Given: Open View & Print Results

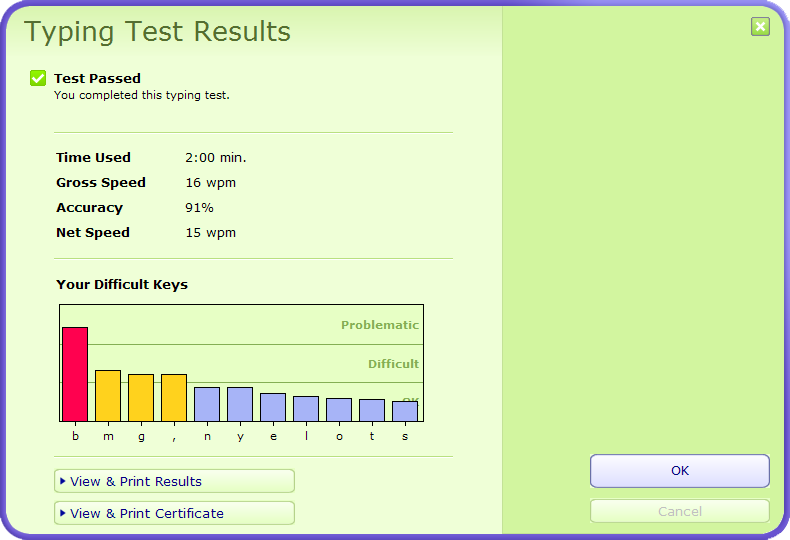Looking at the screenshot, I should (174, 481).
